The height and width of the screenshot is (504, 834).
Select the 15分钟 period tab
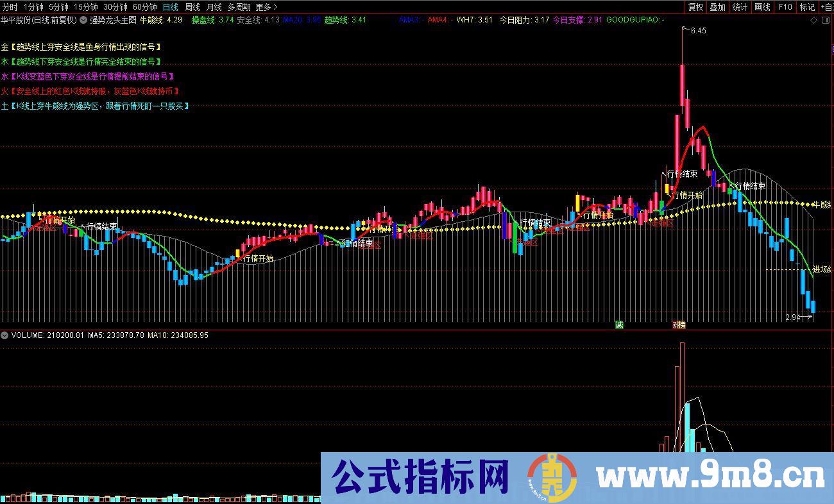[85, 7]
